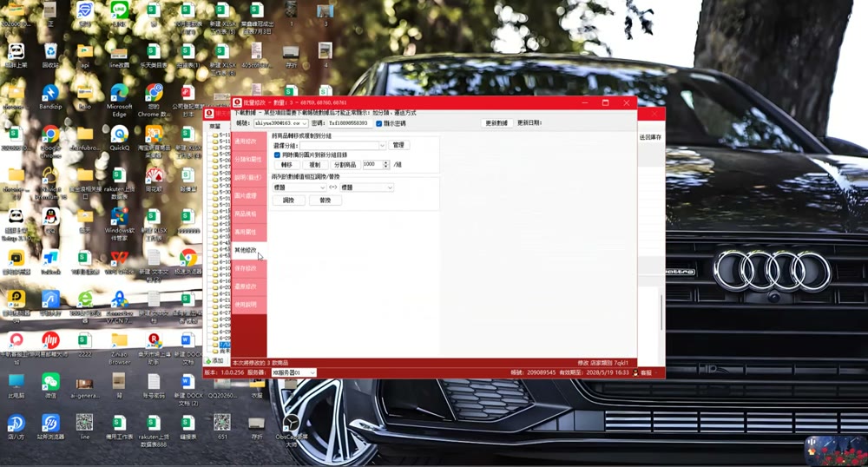Click the 客服 penguin icon in status bar

[635, 373]
